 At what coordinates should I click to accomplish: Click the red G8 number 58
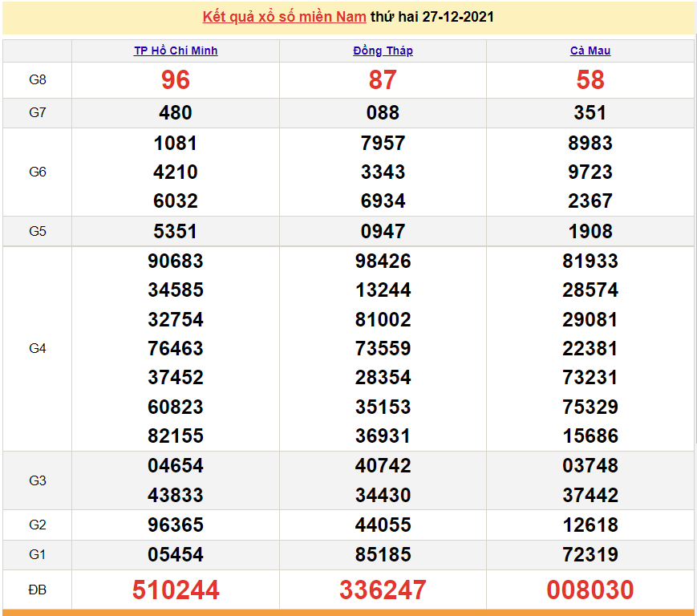pos(590,80)
